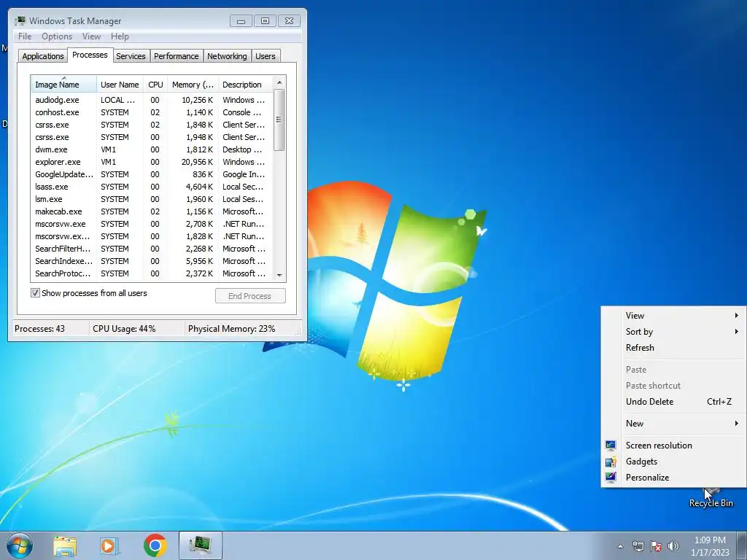The height and width of the screenshot is (560, 747).
Task: Switch to the Networking tab
Action: 227,56
